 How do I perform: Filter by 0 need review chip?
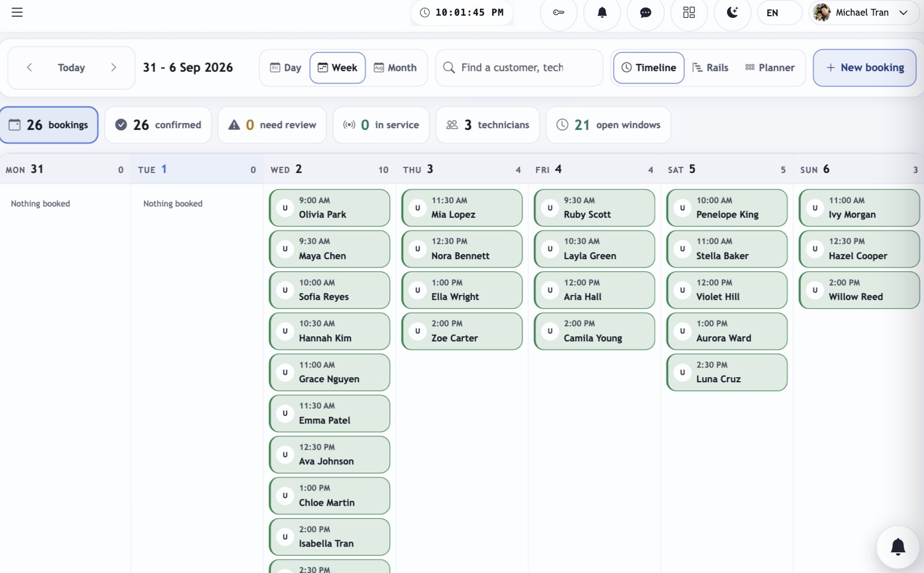272,125
